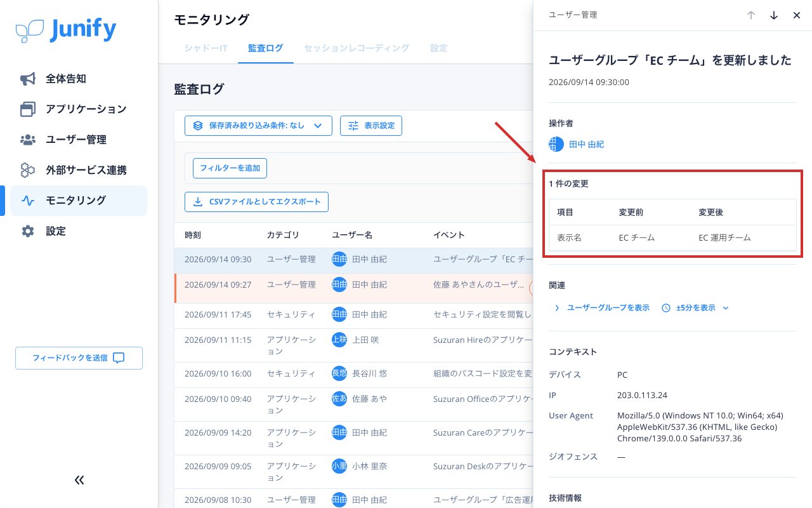Click 小林 里奈 avatar in log row
812x508 pixels.
click(339, 466)
